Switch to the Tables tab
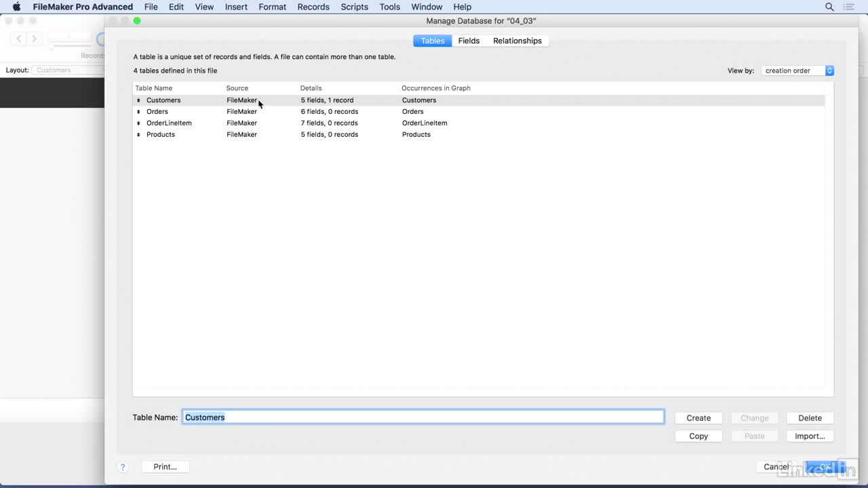 (x=433, y=41)
